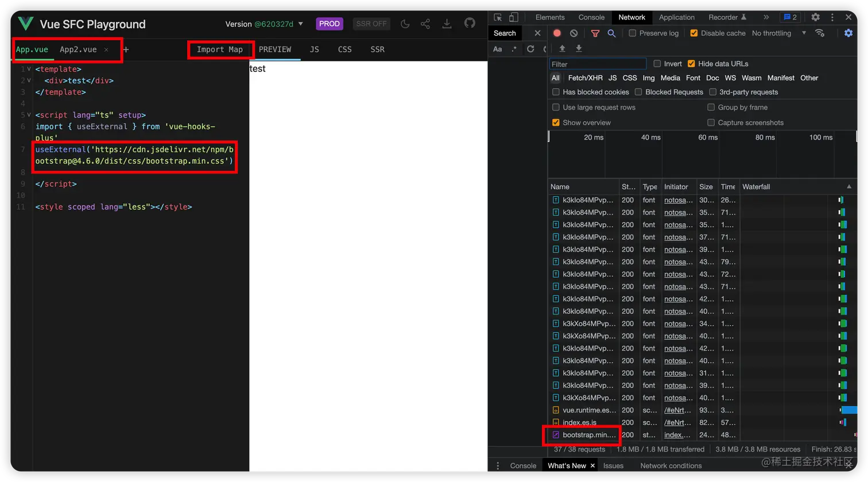Stop recording network log red button
Image resolution: width=868 pixels, height=482 pixels.
557,33
